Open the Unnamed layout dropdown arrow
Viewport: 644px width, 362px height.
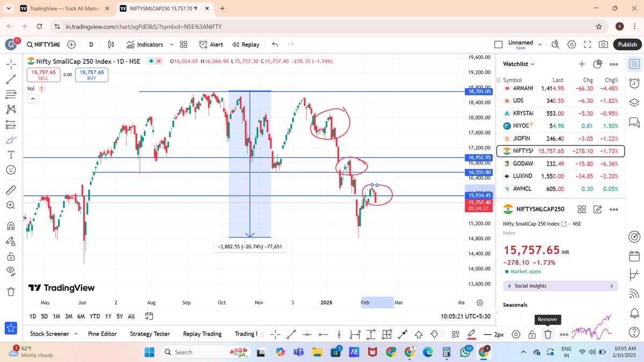[x=540, y=45]
